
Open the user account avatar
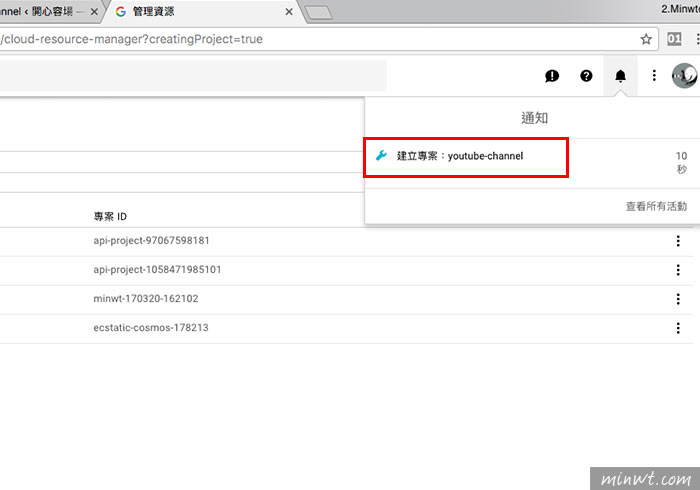(x=684, y=75)
